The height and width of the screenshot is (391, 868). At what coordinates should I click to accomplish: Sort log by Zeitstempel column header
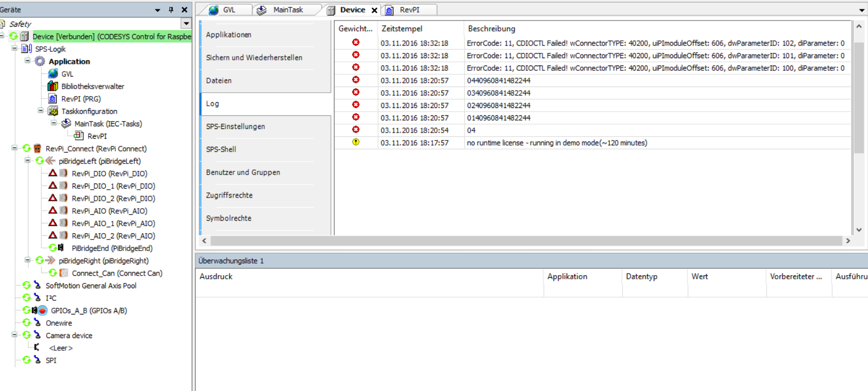[x=421, y=29]
